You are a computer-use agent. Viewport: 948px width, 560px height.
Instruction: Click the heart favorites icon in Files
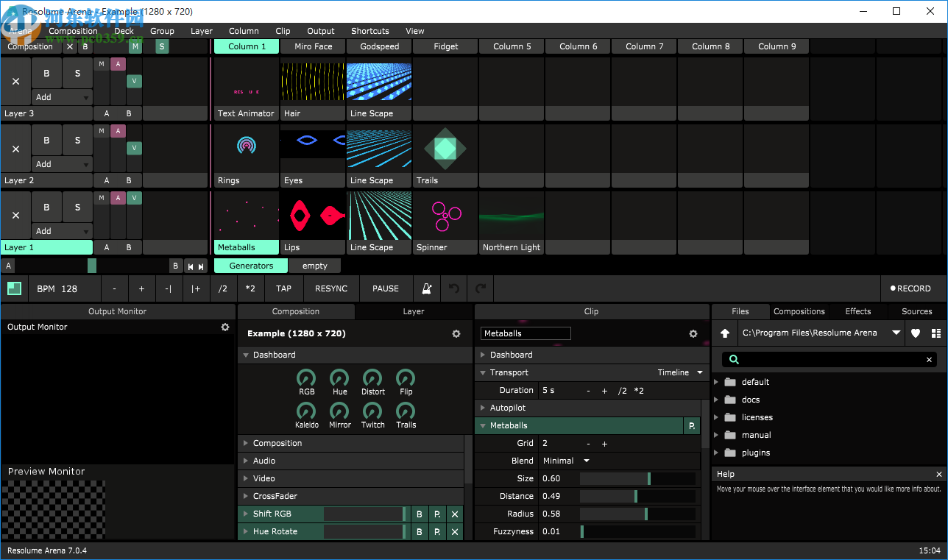916,333
